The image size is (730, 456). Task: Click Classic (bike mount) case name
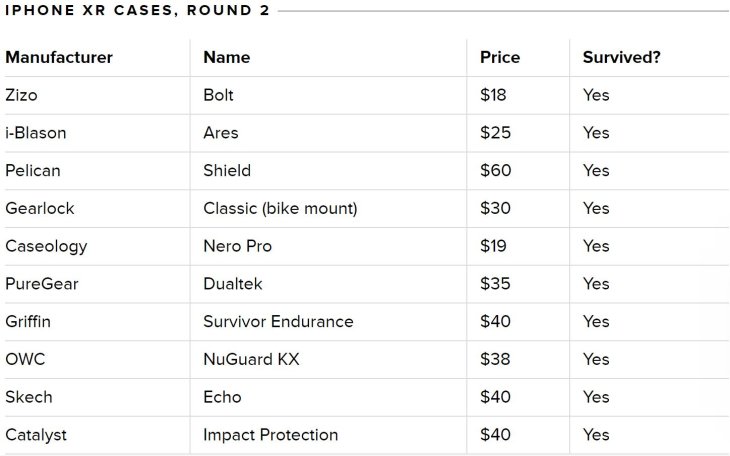coord(280,208)
